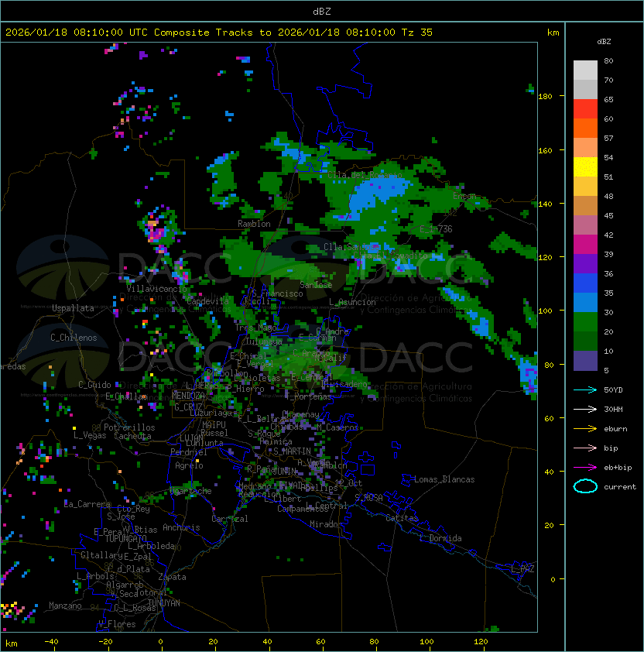Image resolution: width=644 pixels, height=652 pixels.
Task: Click the 'Villavicencio' map label
Action: [156, 288]
